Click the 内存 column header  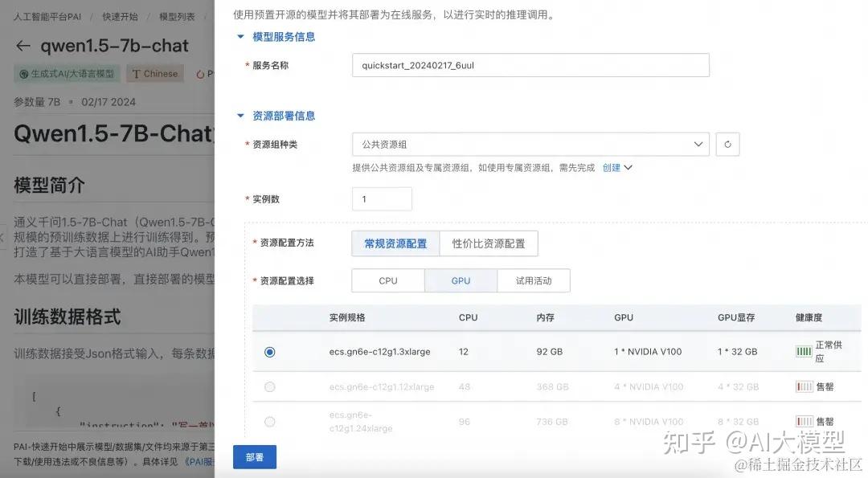pyautogui.click(x=545, y=317)
